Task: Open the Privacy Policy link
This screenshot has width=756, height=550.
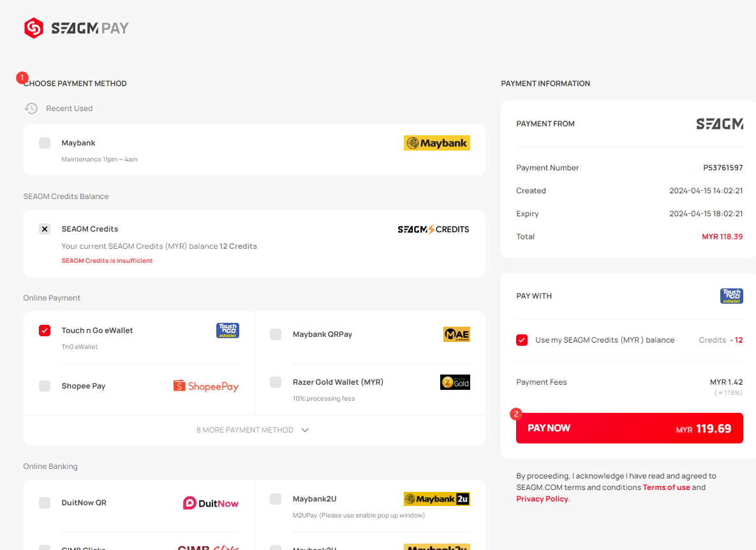Action: pos(542,499)
